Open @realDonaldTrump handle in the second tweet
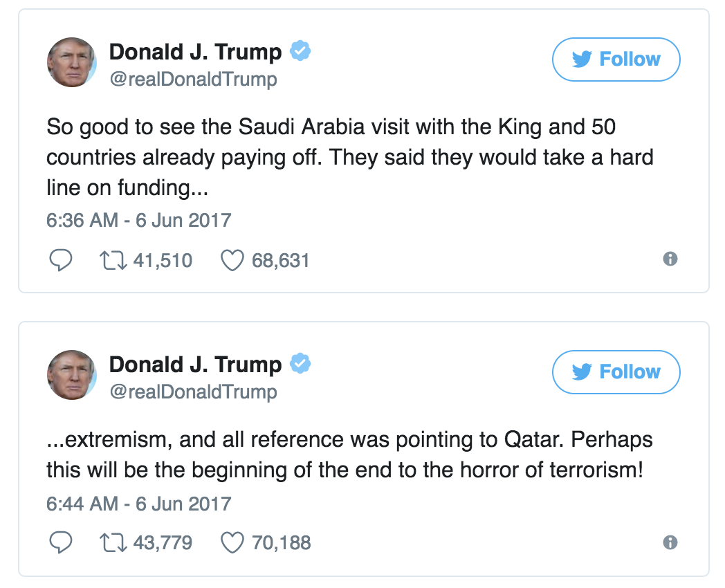725x588 pixels. pos(193,392)
